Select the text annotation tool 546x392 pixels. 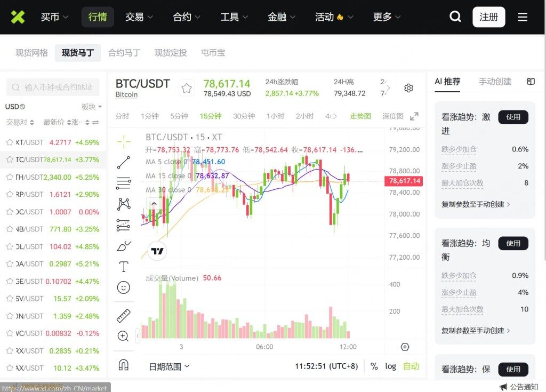click(124, 266)
